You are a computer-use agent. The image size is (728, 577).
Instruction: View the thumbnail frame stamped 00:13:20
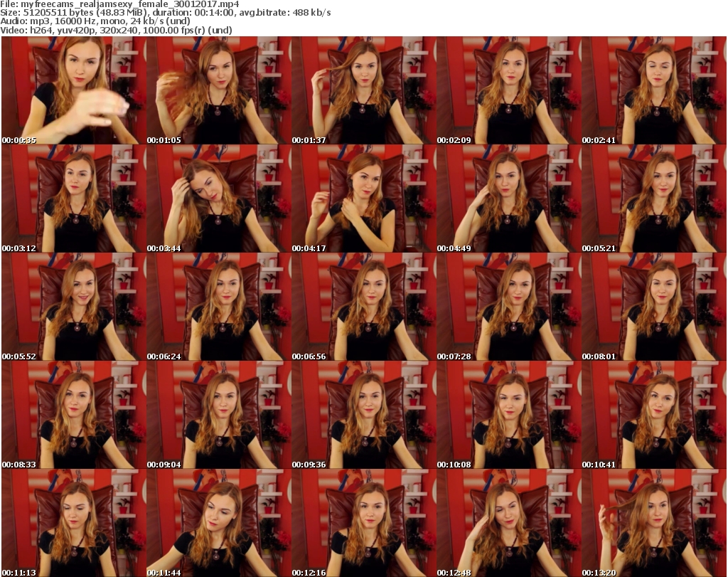click(654, 523)
